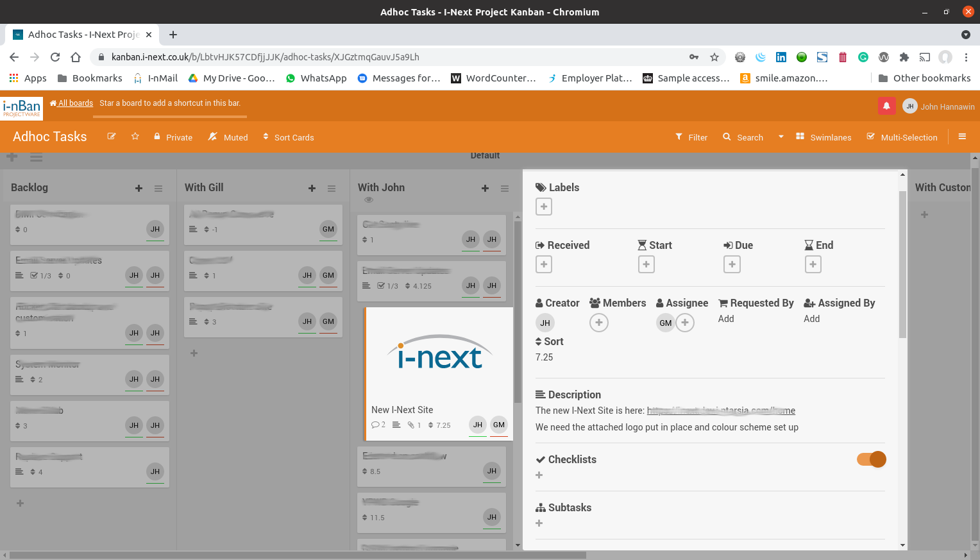Click Add under Requested By
Viewport: 980px width, 560px height.
pyautogui.click(x=726, y=319)
